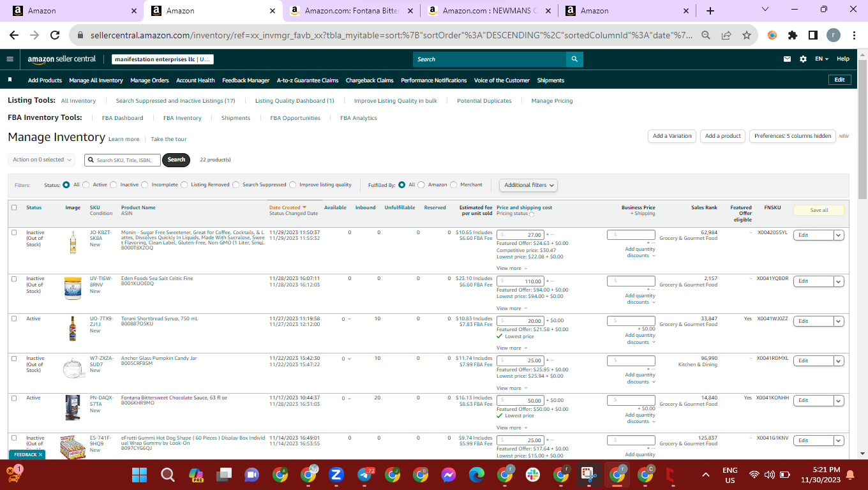Go back with the browser back arrow
Viewport: 868px width, 490px height.
pos(14,36)
